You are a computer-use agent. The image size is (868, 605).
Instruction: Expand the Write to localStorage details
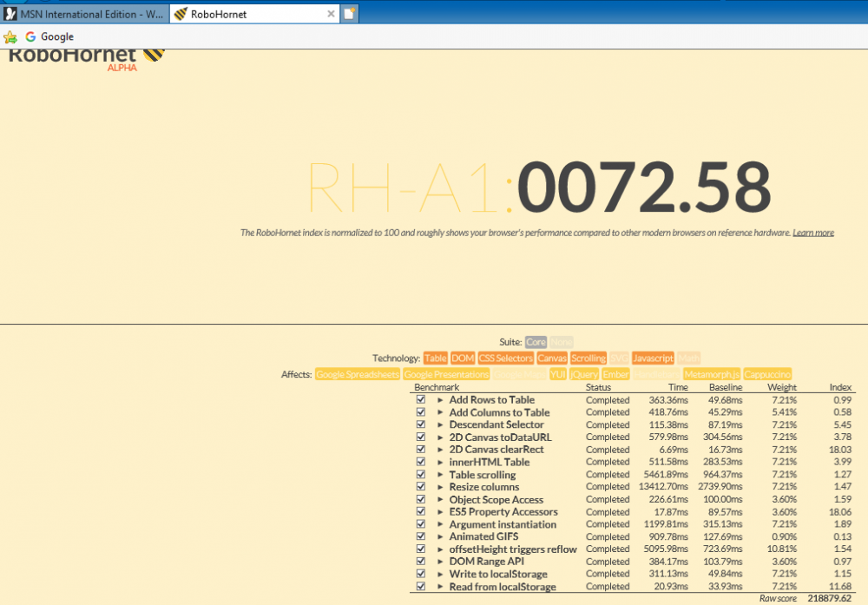[440, 574]
